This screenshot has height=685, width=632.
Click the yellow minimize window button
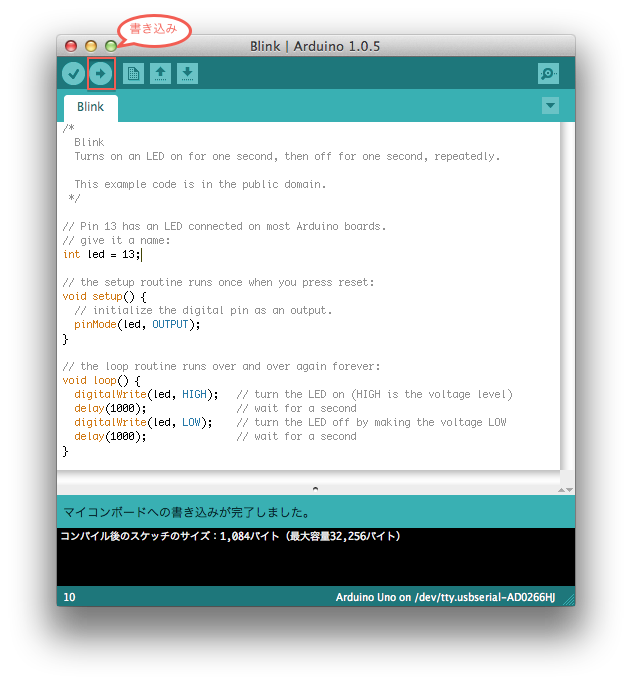tap(91, 46)
